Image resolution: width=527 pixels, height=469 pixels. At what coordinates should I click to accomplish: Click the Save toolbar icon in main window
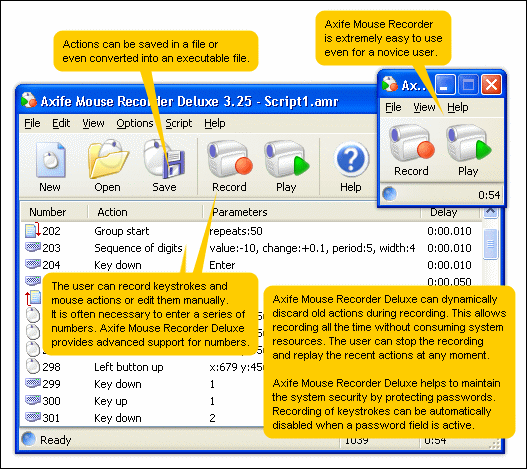coord(164,159)
